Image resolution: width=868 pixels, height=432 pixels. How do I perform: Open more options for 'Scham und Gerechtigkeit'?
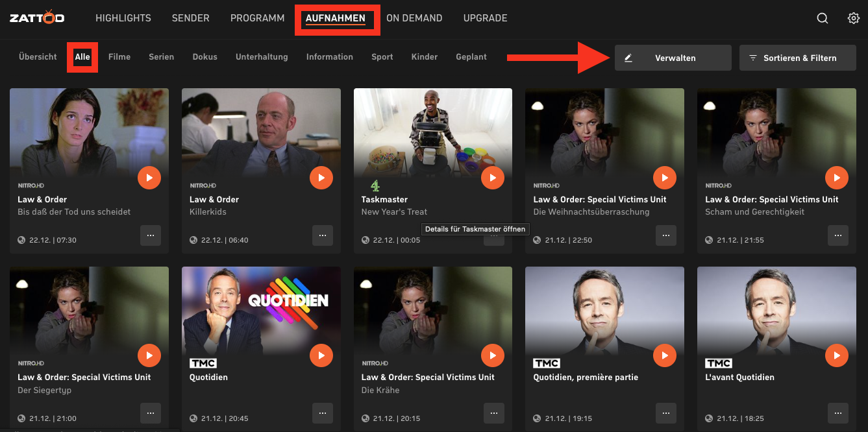[838, 235]
